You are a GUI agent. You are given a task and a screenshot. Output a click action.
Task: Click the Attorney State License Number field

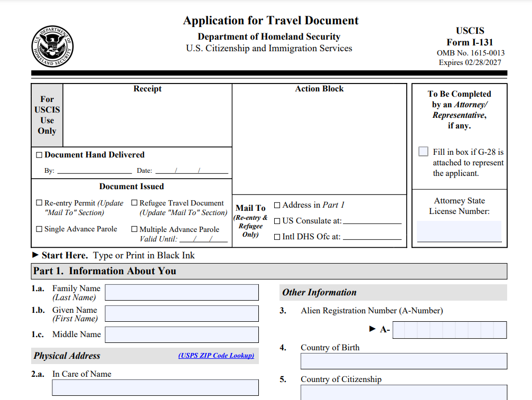tap(459, 231)
